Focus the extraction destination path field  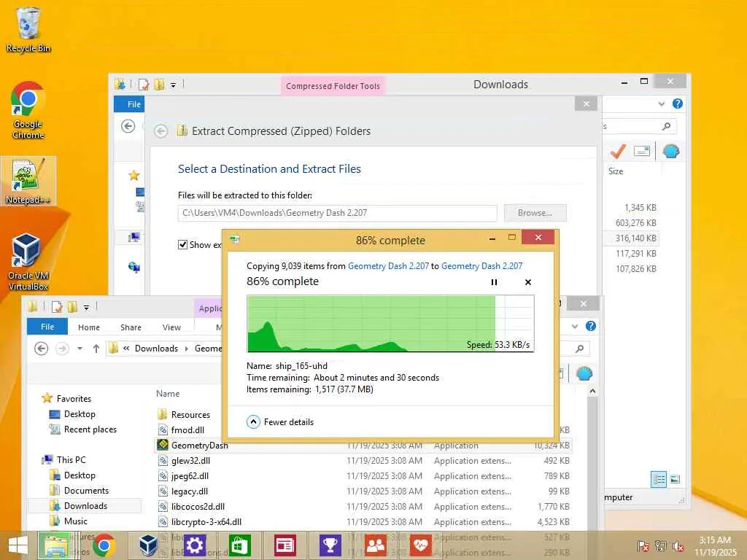coord(337,213)
